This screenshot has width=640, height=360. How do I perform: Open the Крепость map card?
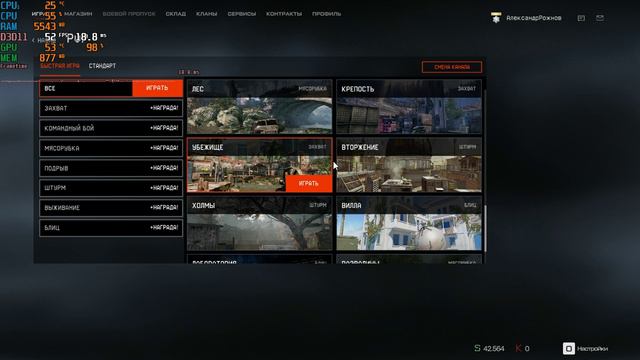(409, 107)
